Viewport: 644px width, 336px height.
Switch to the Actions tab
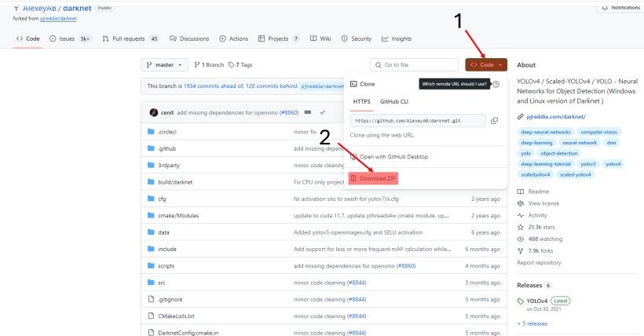click(234, 38)
